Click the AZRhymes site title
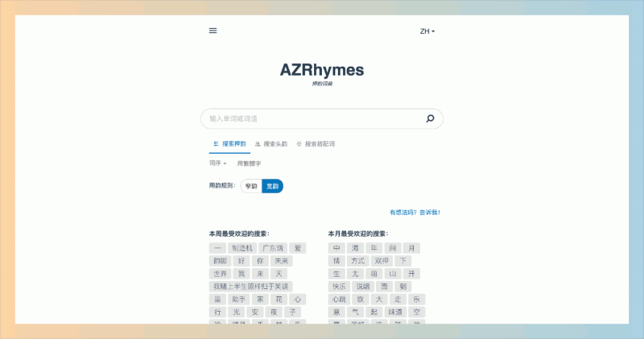This screenshot has height=339, width=644. [x=322, y=70]
